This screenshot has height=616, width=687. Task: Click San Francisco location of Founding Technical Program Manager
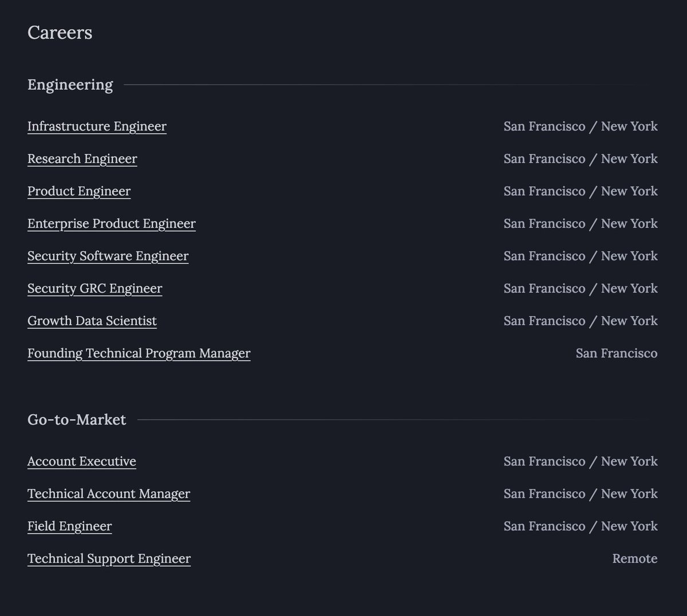(x=617, y=354)
